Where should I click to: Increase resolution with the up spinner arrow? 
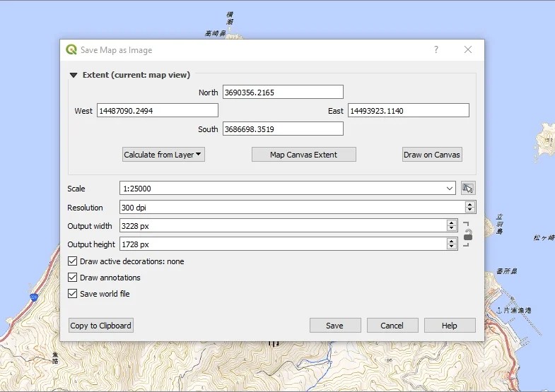point(469,205)
